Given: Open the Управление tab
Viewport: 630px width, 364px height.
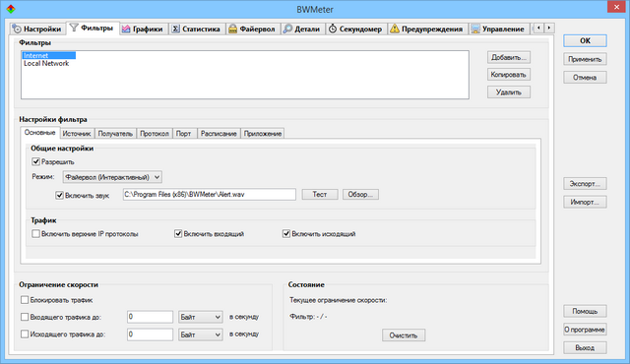Looking at the screenshot, I should tap(498, 29).
